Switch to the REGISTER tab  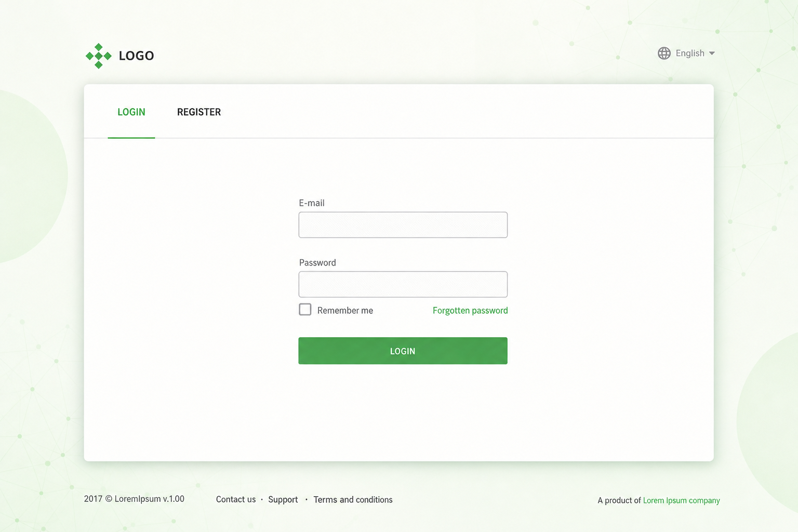pos(199,112)
